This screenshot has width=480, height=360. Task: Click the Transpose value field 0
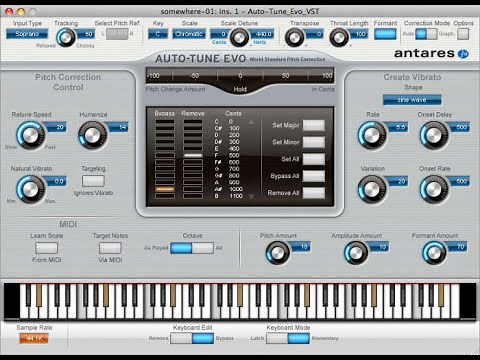[314, 34]
